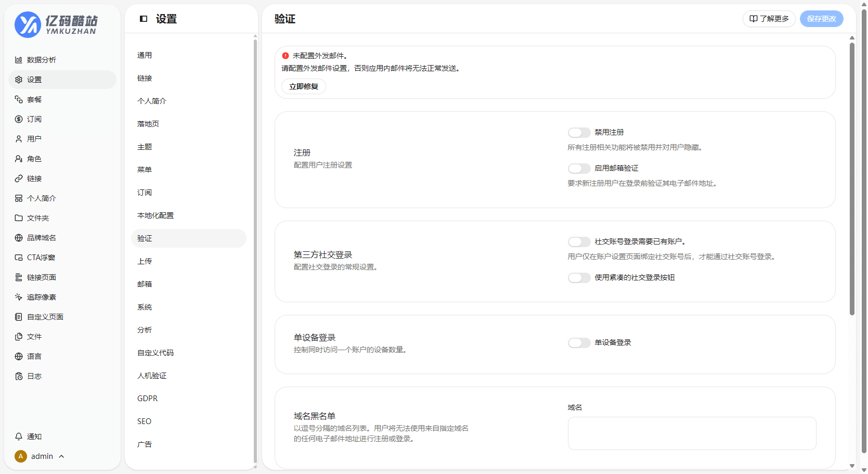Open the 上传 settings section
Image resolution: width=868 pixels, height=474 pixels.
(x=189, y=261)
